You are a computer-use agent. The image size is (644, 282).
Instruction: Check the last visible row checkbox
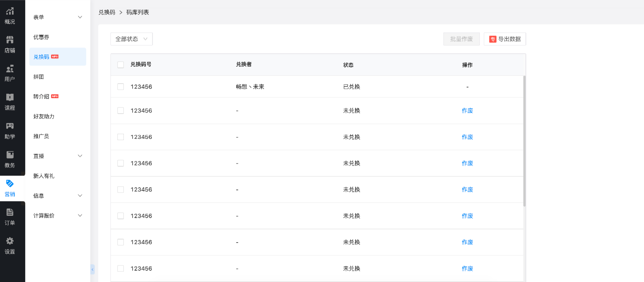point(120,268)
